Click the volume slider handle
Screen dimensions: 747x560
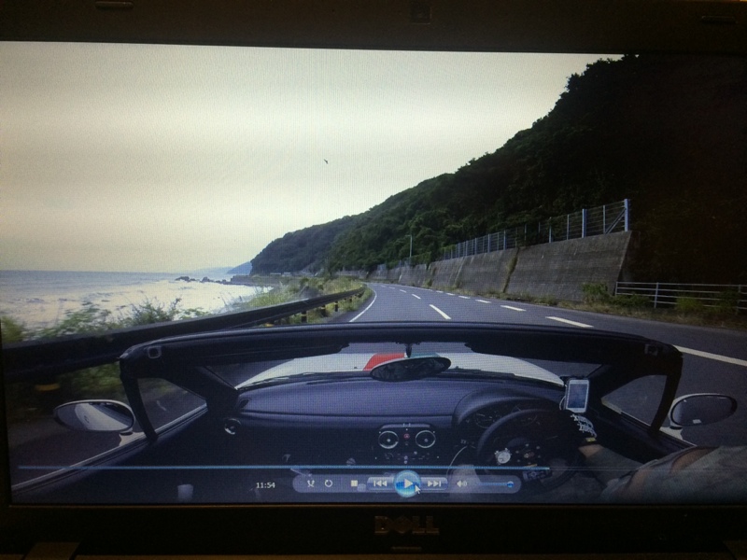tap(510, 484)
